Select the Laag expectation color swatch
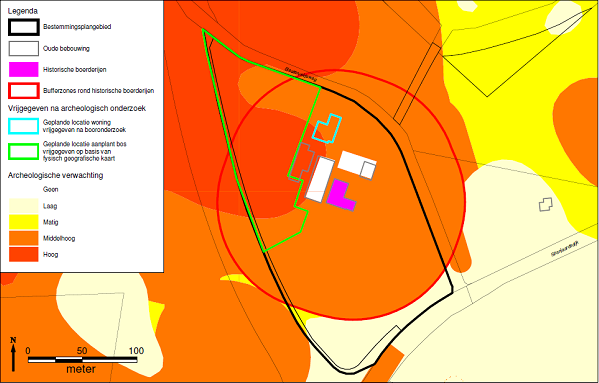The height and width of the screenshot is (383, 599). point(24,205)
